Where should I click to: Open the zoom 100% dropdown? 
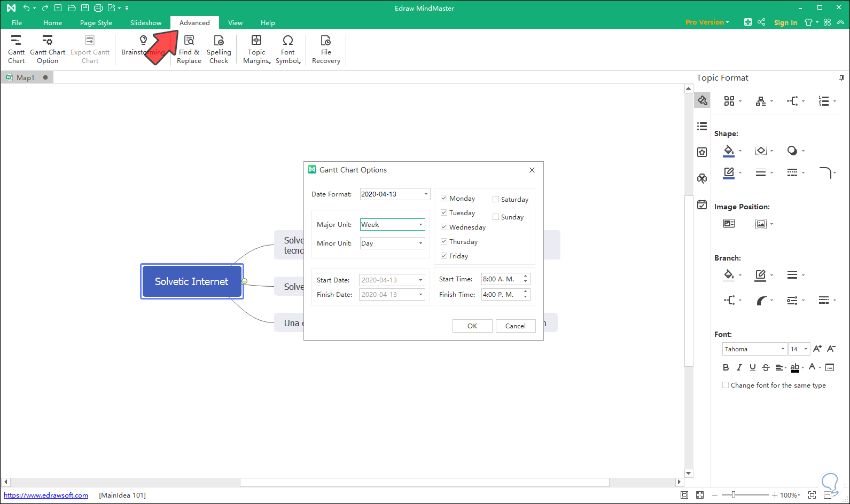(791, 495)
